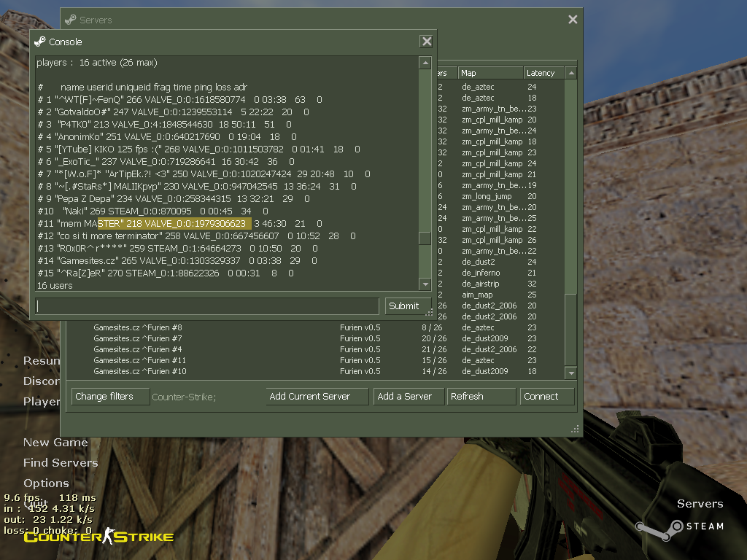Screen dimensions: 747x560
Task: Click server list scroll-down arrow
Action: 571,373
